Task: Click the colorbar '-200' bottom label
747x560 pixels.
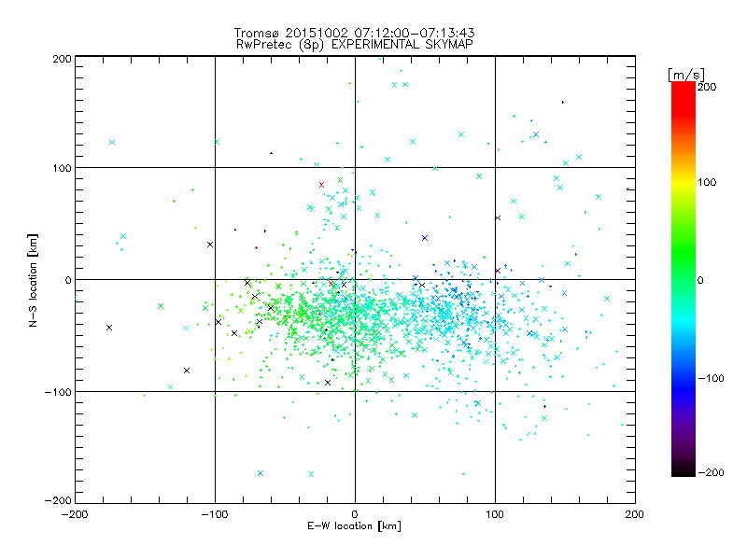Action: click(711, 472)
